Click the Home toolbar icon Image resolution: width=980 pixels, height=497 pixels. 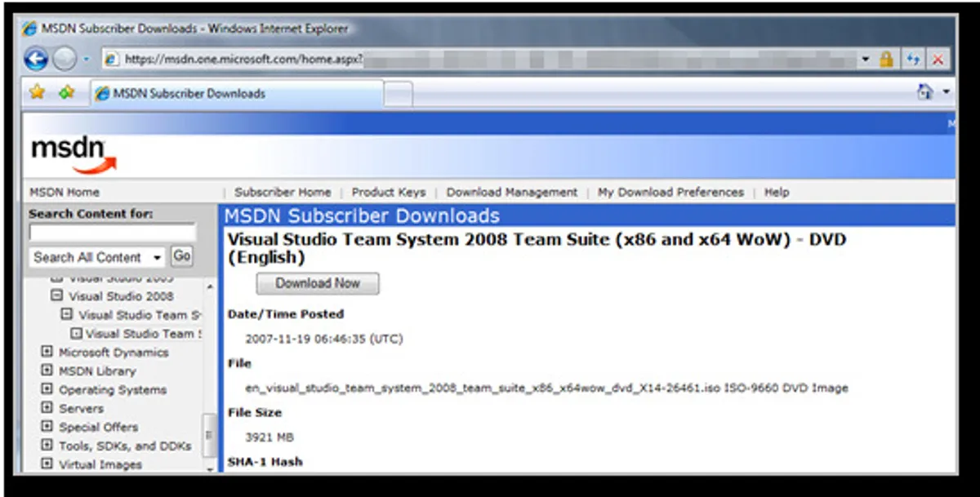(x=925, y=93)
